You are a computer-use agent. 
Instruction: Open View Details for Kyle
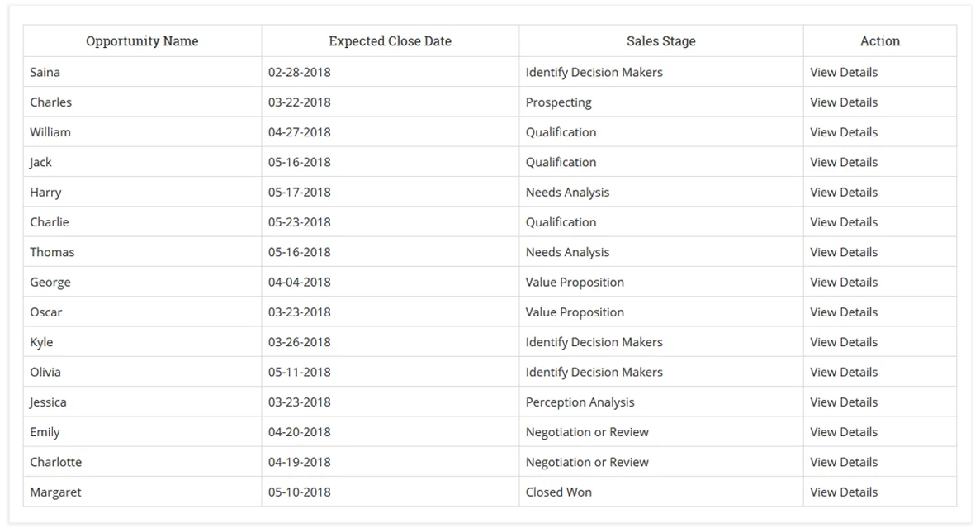[843, 342]
